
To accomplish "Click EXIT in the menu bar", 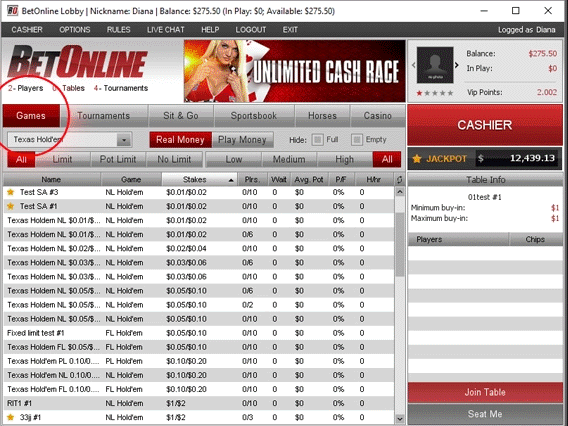I will click(290, 30).
